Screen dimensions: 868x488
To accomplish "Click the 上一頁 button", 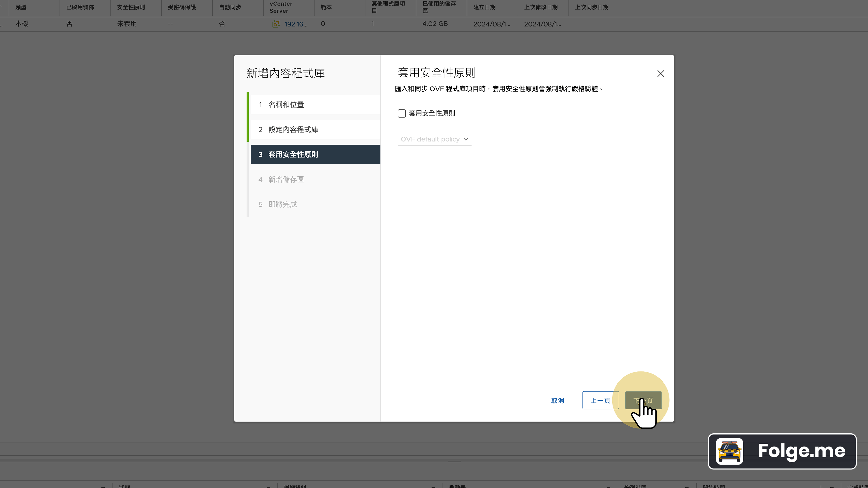I will 601,400.
